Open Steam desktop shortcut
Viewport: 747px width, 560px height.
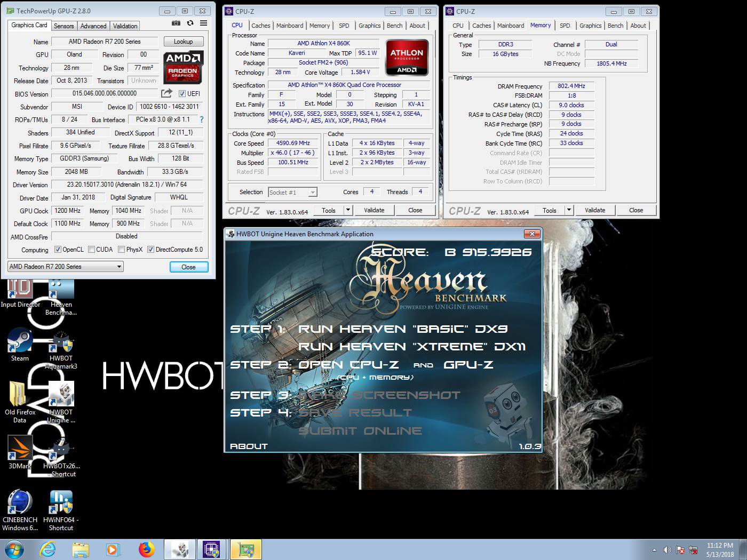(20, 345)
